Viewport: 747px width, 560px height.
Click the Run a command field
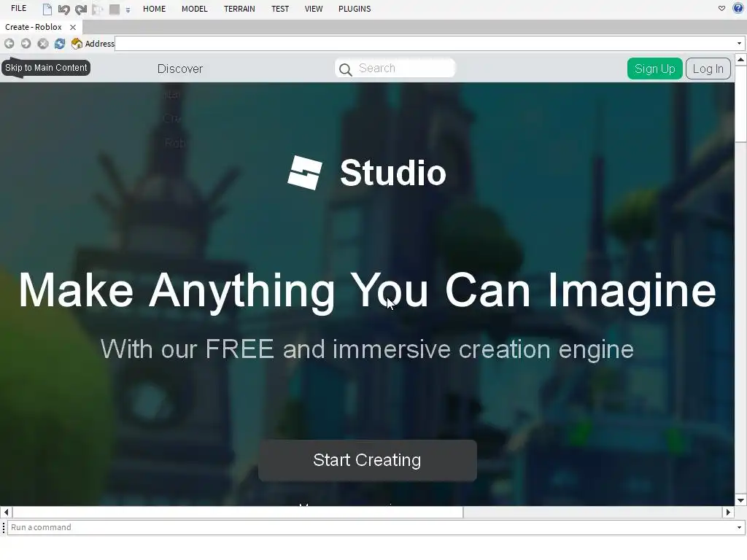click(371, 527)
